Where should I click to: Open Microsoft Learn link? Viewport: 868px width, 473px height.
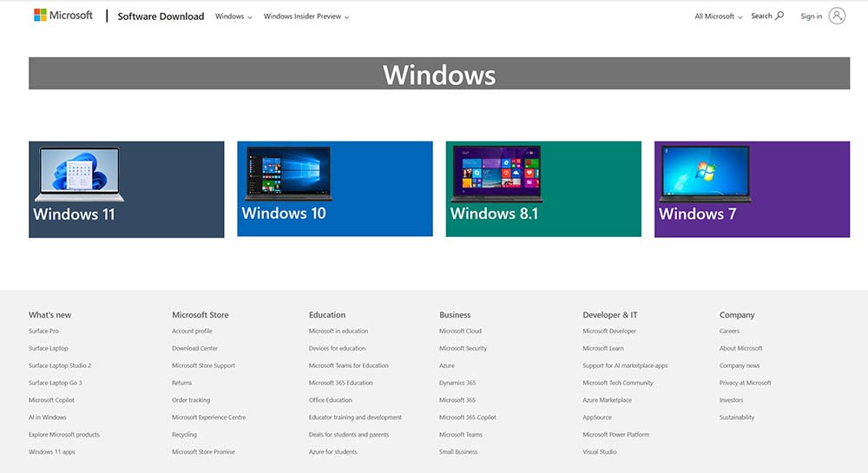[x=603, y=348]
